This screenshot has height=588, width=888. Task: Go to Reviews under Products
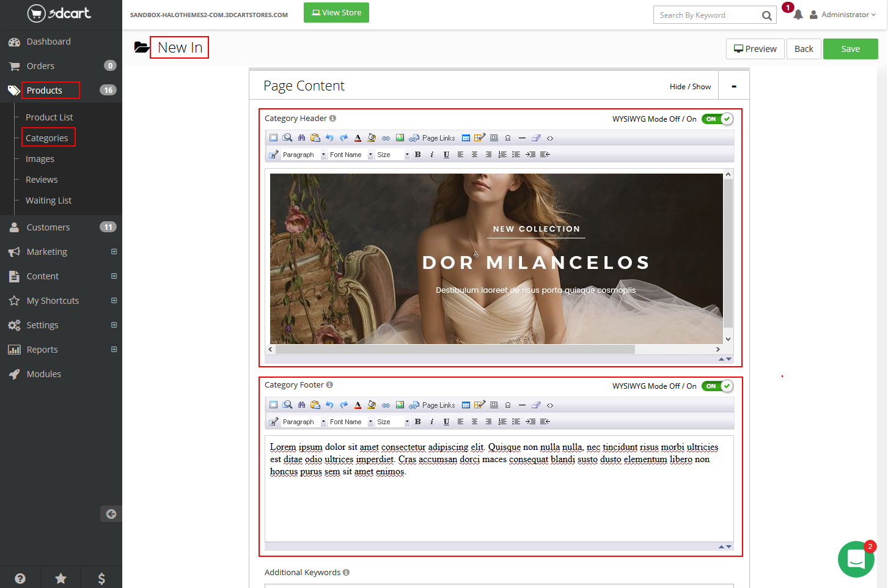tap(42, 180)
